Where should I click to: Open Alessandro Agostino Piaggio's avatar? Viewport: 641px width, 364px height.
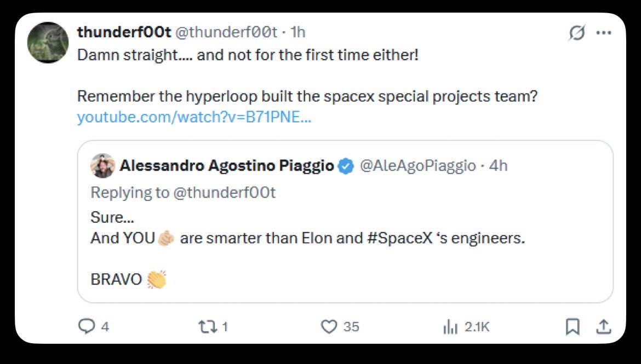[102, 166]
